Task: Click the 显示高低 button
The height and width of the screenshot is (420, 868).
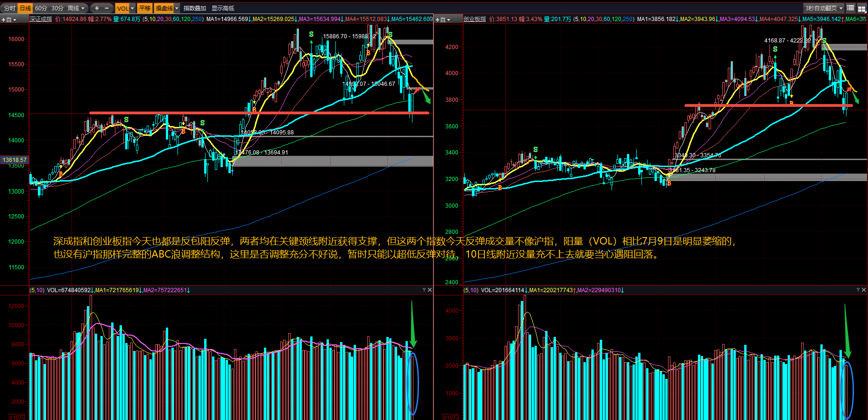Action: (223, 8)
